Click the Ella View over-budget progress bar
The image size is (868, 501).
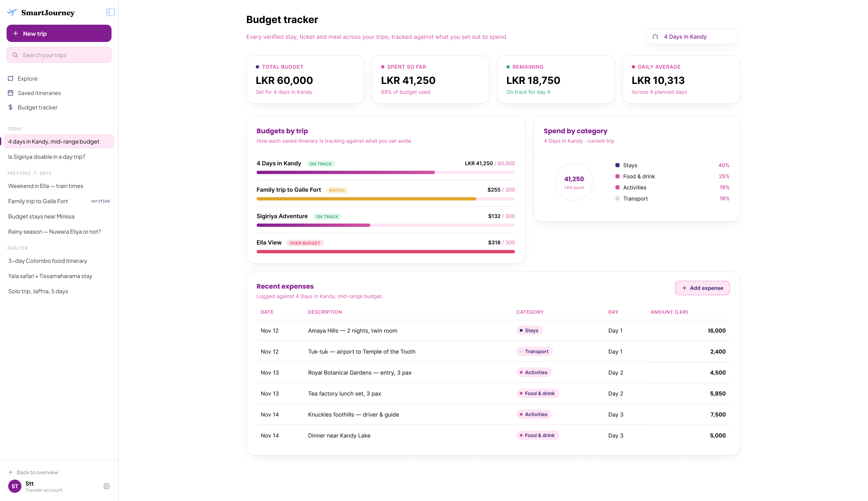pos(386,251)
